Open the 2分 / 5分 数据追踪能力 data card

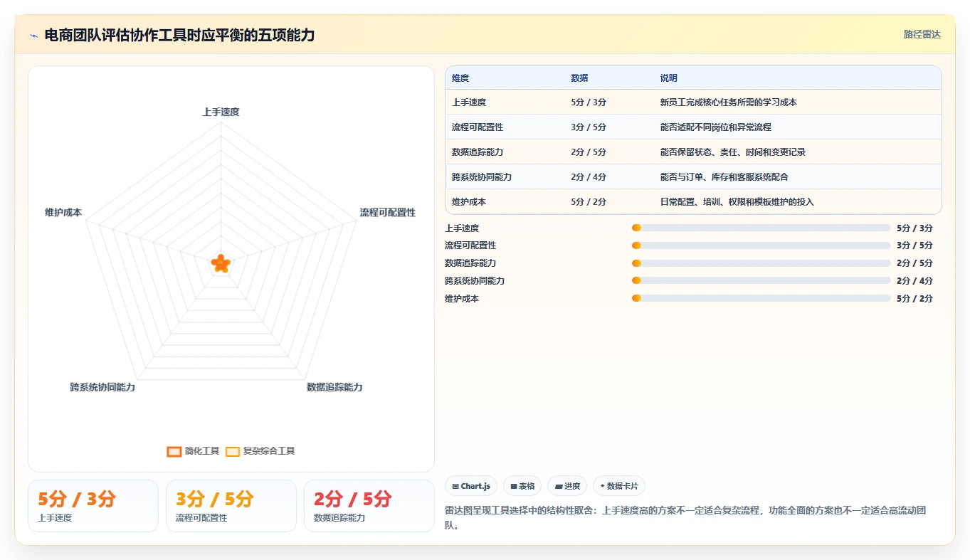[x=369, y=506]
